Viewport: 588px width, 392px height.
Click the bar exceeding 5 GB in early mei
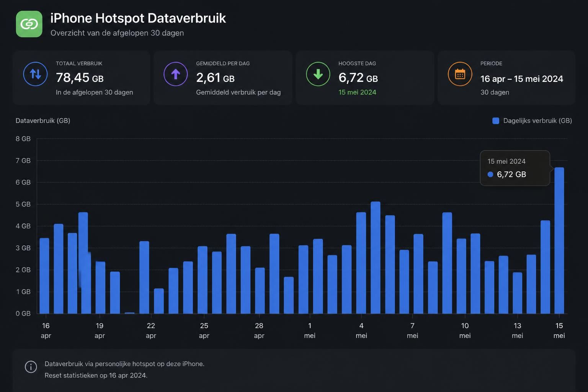[x=376, y=258]
